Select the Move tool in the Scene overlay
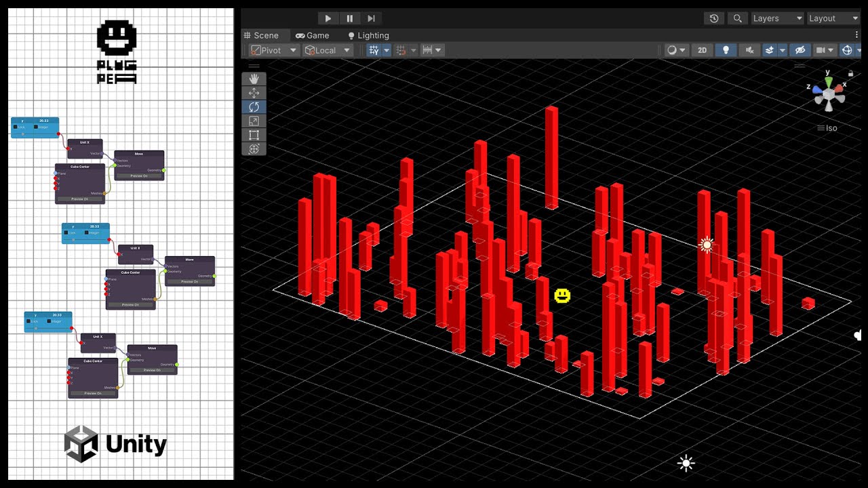This screenshot has width=868, height=488. pyautogui.click(x=254, y=93)
